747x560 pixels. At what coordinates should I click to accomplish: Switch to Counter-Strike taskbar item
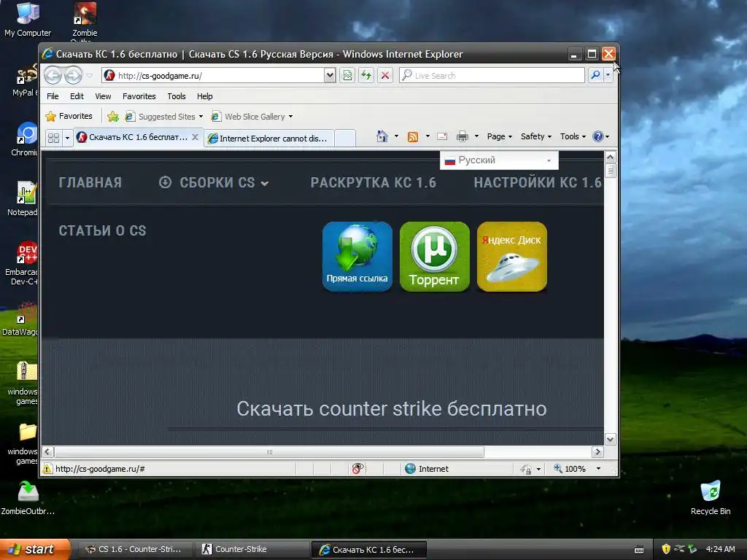click(252, 549)
